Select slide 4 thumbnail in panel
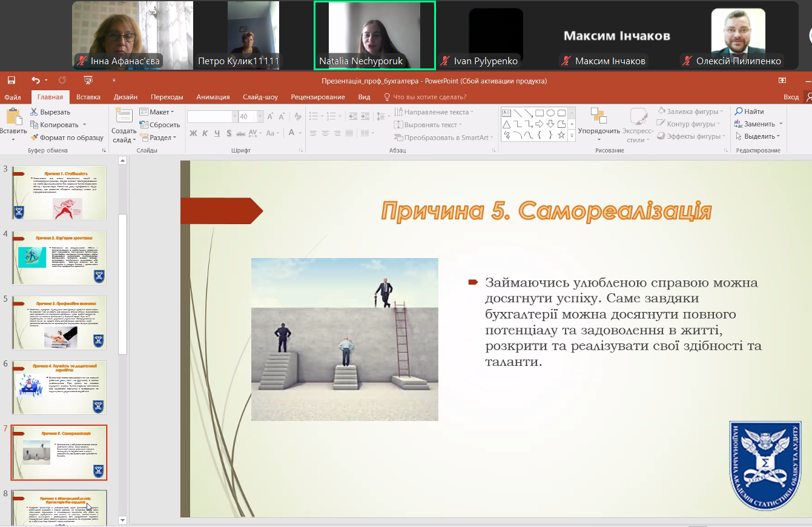 click(x=59, y=257)
